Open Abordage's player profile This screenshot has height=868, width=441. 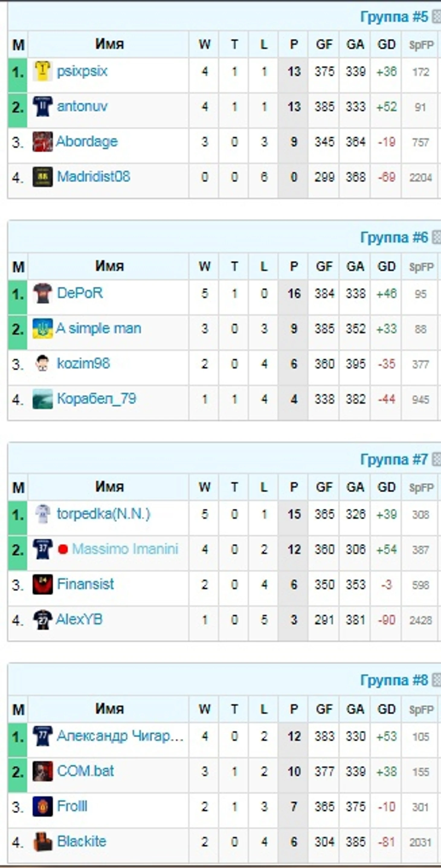coord(87,141)
